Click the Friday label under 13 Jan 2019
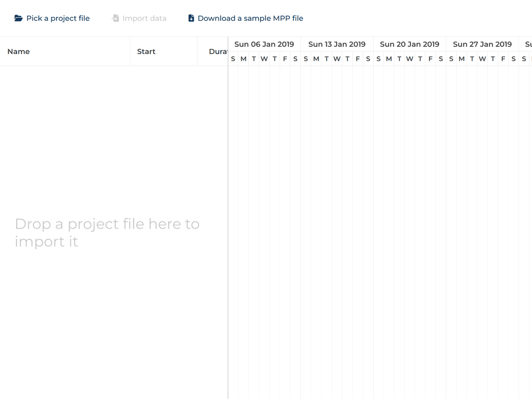Viewport: 532px width, 399px height. click(x=357, y=59)
